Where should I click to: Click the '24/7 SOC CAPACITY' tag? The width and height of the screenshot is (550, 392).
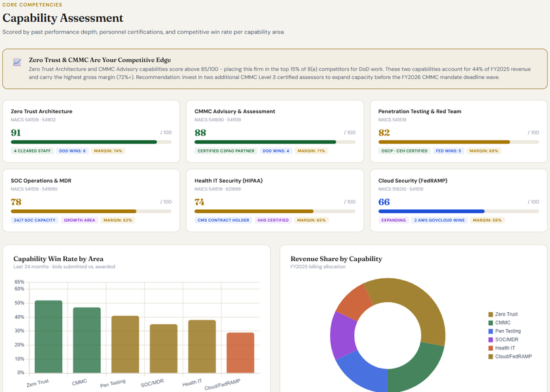point(35,220)
